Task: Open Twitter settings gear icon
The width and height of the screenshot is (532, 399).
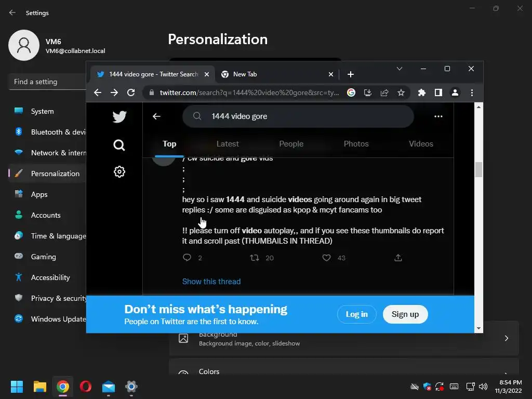Action: [119, 171]
